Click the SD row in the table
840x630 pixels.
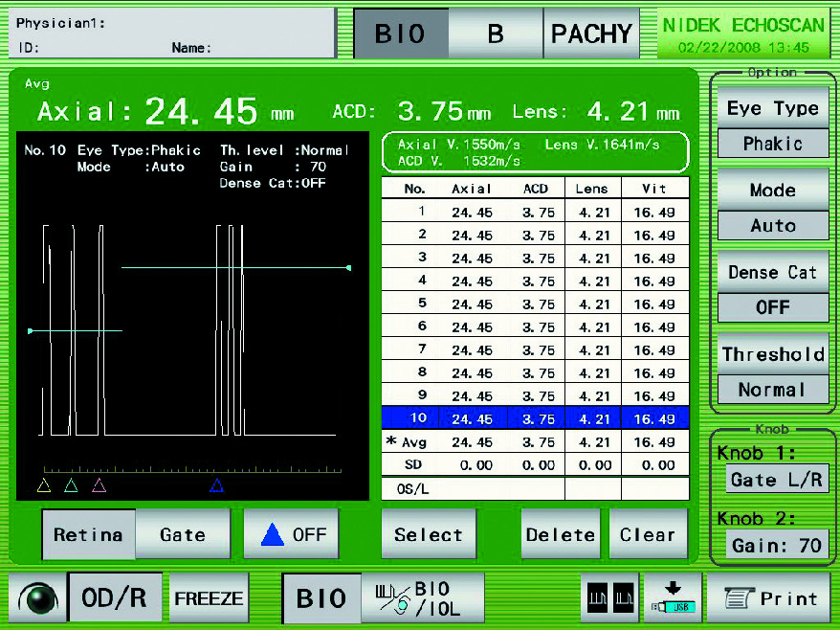[x=535, y=465]
